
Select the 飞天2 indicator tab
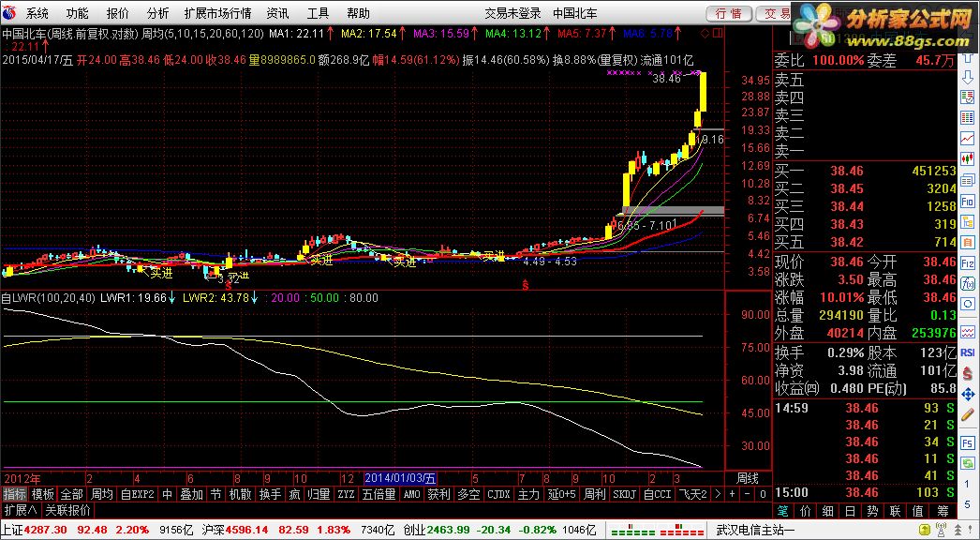pos(693,494)
